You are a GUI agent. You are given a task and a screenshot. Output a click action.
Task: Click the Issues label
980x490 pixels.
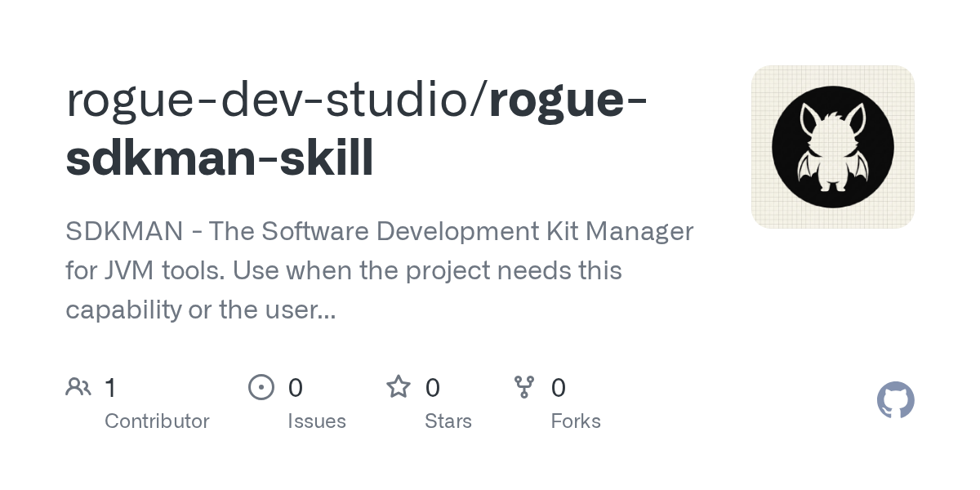(317, 421)
